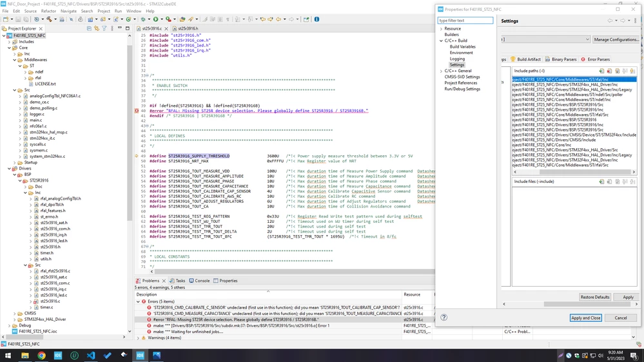Collapse the Errors (5 items) group

click(x=139, y=301)
